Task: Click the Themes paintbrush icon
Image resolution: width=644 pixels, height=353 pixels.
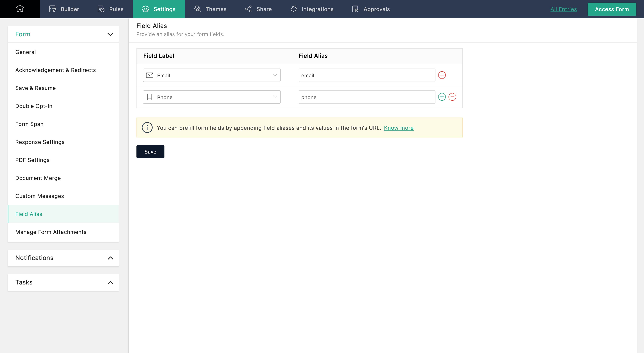Action: (197, 9)
